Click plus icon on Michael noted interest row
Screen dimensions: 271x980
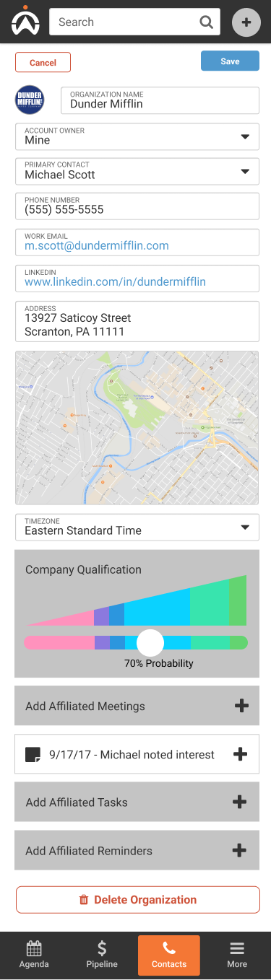click(241, 754)
